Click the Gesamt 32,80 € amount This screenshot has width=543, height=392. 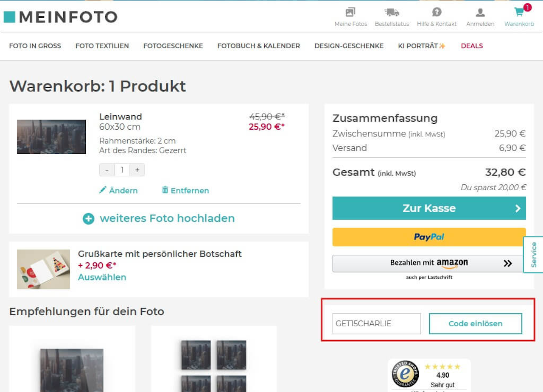(x=505, y=172)
